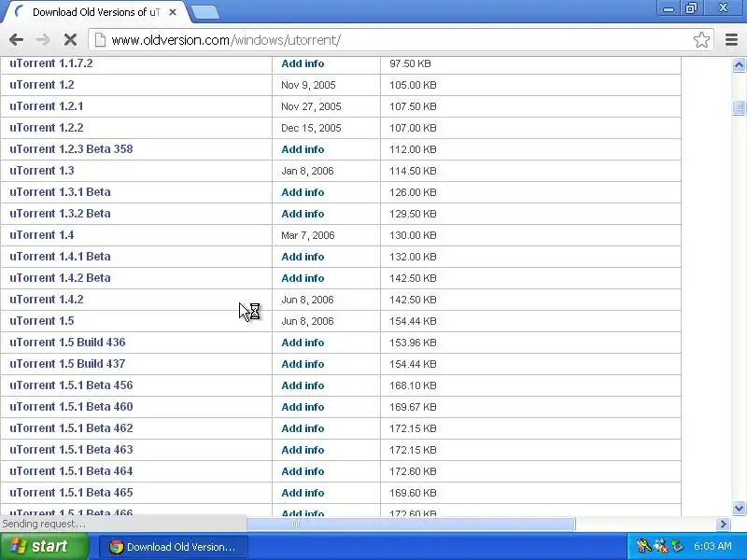The width and height of the screenshot is (747, 560).
Task: Click Add info for uTorrent 1.5.1 Beta 460
Action: (x=303, y=406)
